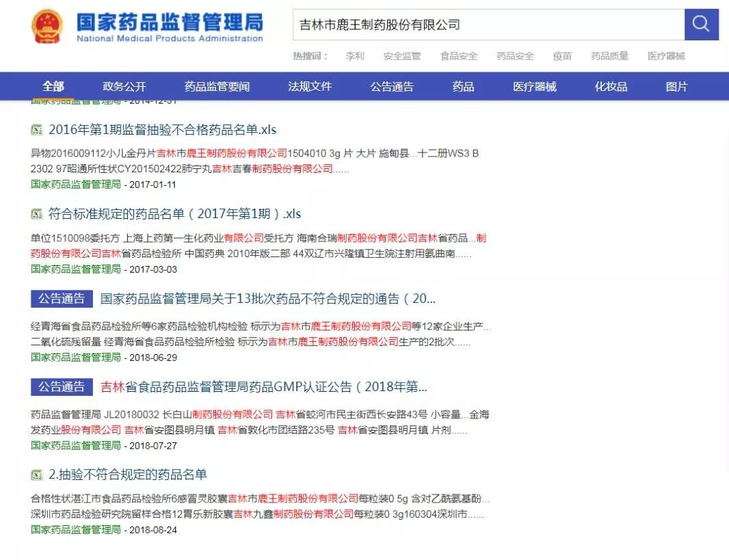This screenshot has height=560, width=729.
Task: Open the 化妆品 tab
Action: click(x=611, y=86)
